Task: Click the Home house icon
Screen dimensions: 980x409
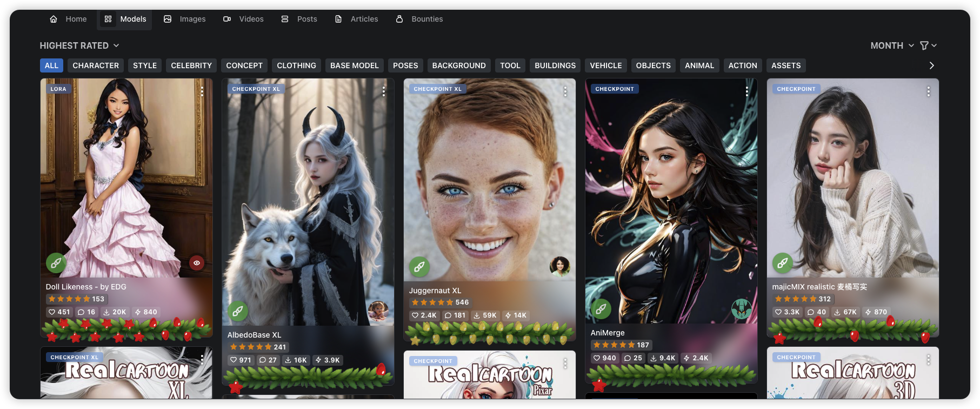Action: point(54,19)
